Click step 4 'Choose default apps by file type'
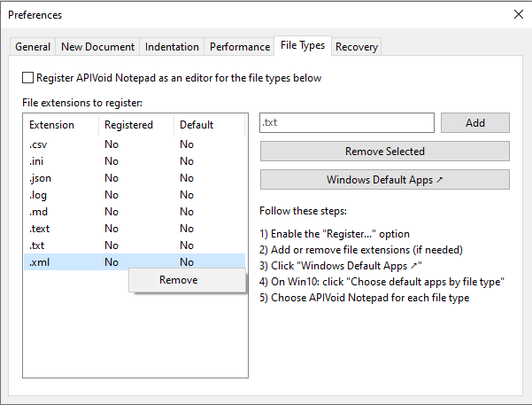 tap(382, 282)
